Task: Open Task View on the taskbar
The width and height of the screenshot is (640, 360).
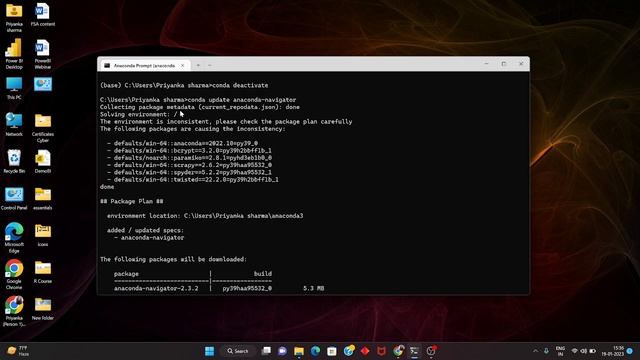Action: tap(266, 351)
